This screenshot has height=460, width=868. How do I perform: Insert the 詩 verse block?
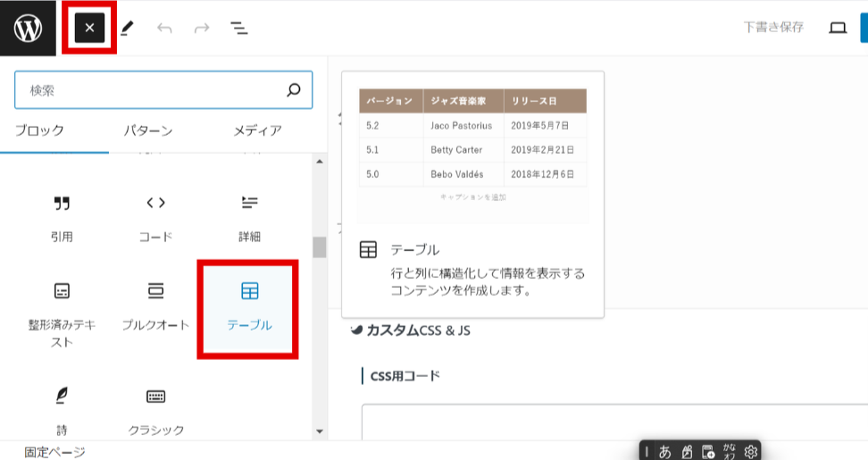point(62,411)
